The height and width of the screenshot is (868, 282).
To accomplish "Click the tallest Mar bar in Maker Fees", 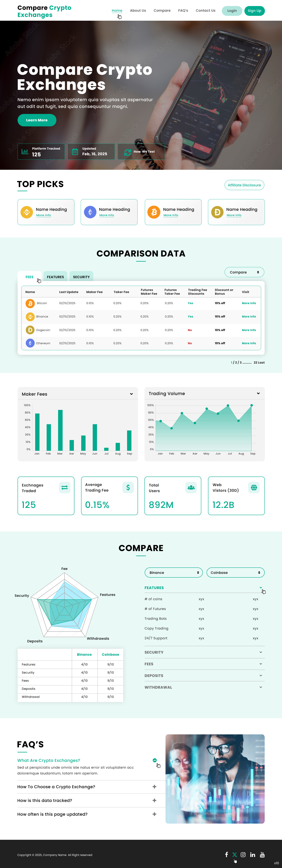I will coord(60,430).
